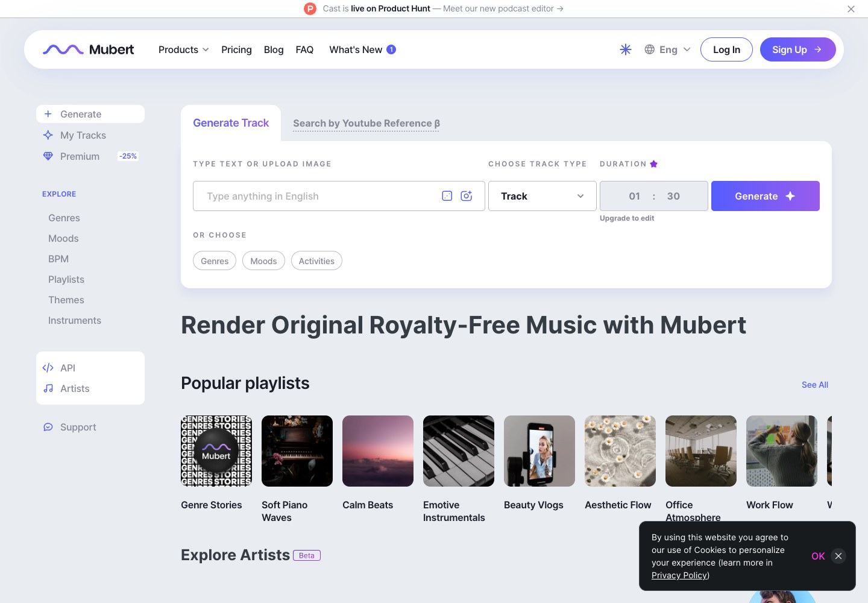
Task: Click the Mubert logo in header
Action: (x=88, y=49)
